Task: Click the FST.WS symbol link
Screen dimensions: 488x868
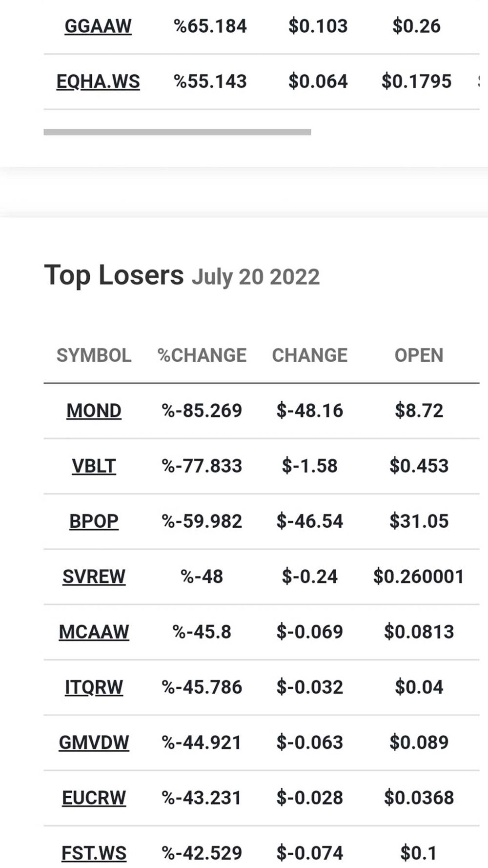Action: coord(94,853)
